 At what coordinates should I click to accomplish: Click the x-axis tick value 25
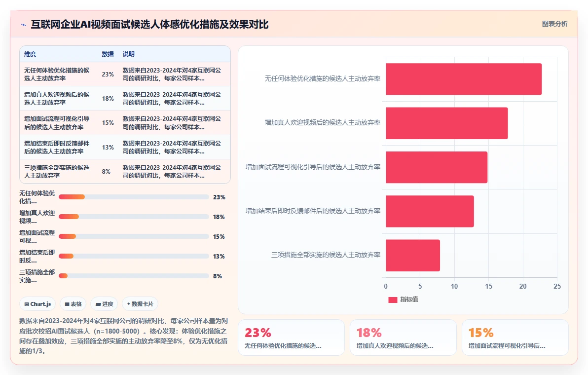557,287
